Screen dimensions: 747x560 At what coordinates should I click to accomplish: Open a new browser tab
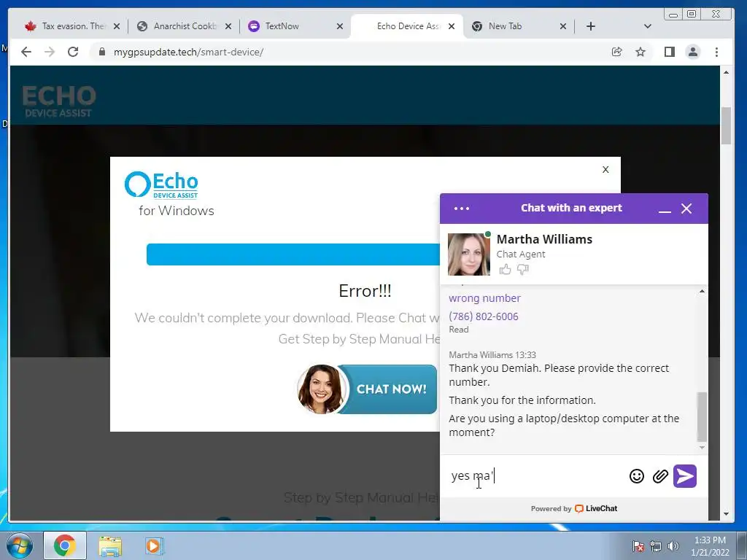591,26
